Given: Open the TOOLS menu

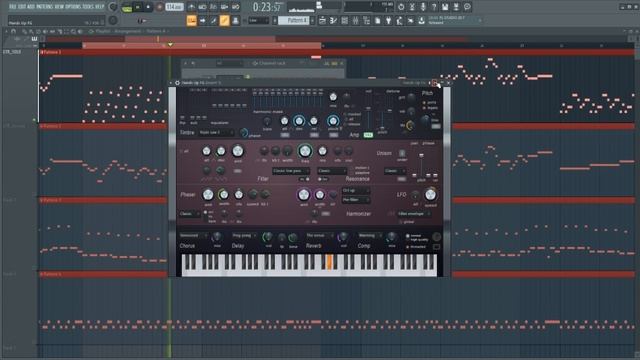Looking at the screenshot, I should tap(88, 7).
